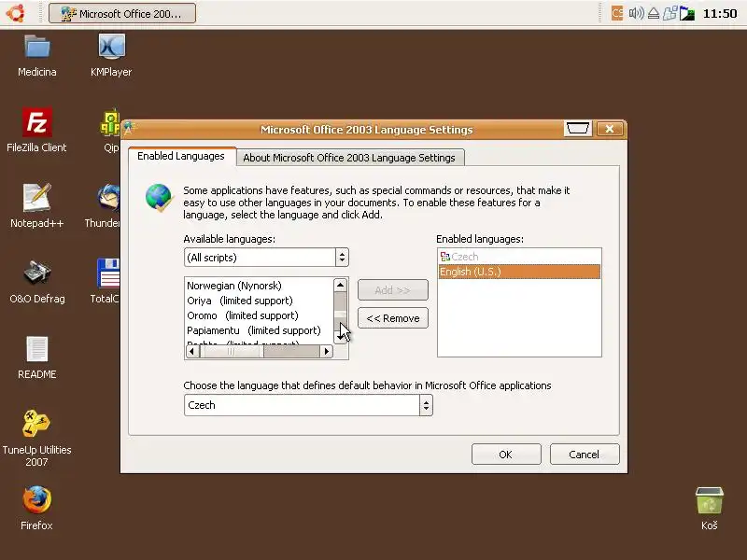
Task: Open About Microsoft Office 2003 Language Settings tab
Action: point(349,158)
